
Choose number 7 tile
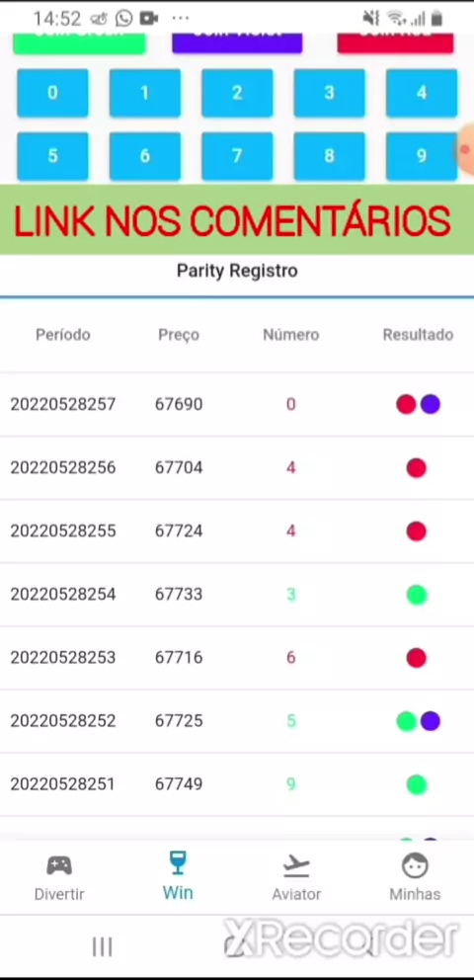pos(237,156)
